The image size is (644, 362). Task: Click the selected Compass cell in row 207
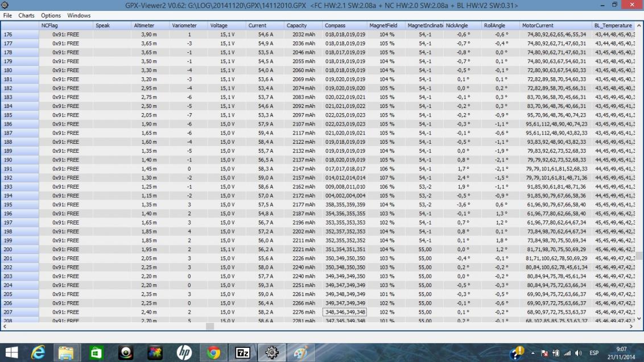(345, 312)
